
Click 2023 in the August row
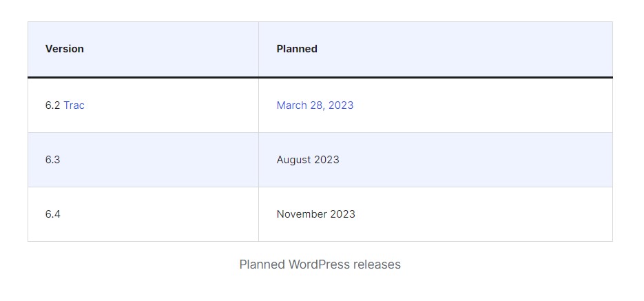pyautogui.click(x=327, y=160)
